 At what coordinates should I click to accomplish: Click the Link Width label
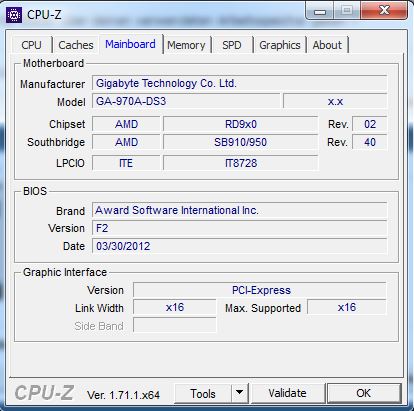[99, 308]
